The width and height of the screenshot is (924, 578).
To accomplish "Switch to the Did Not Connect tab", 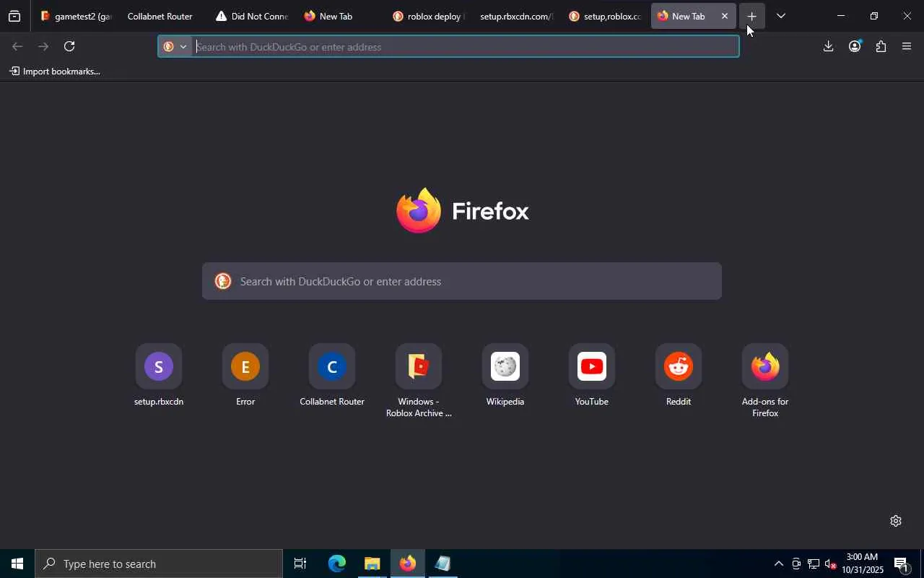I will (251, 16).
